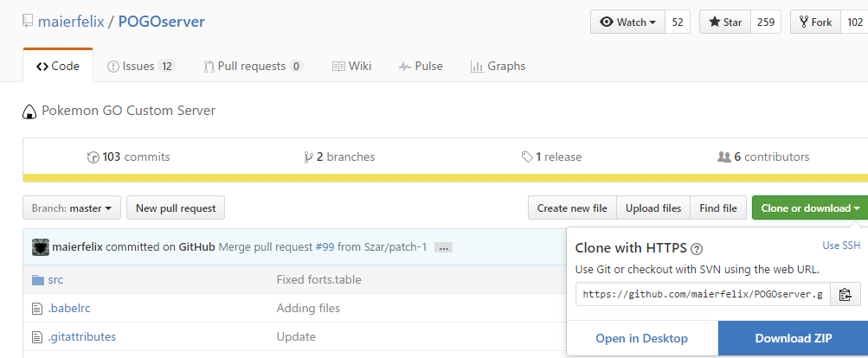Open the Branch: master dropdown
The width and height of the screenshot is (868, 358).
[72, 208]
